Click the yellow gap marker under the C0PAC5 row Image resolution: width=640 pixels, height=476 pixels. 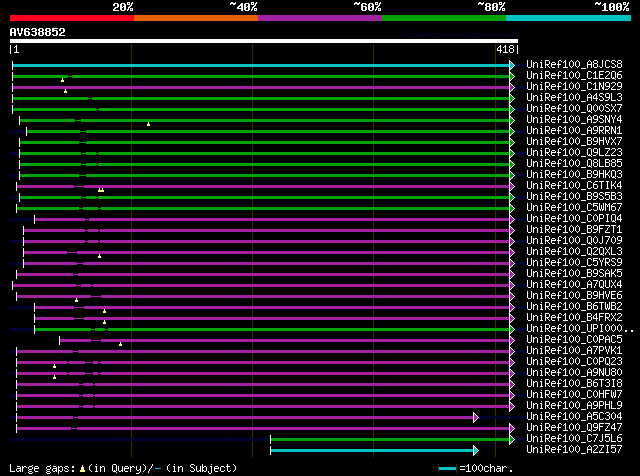click(x=120, y=345)
